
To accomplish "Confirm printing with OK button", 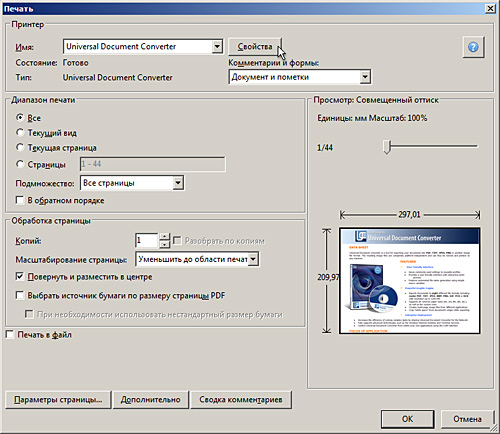I will (407, 419).
